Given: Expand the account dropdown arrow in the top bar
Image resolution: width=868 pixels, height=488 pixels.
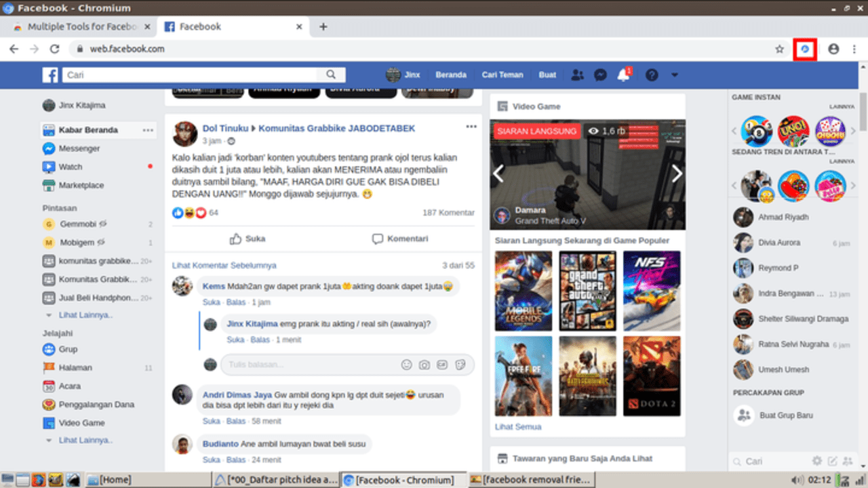Looking at the screenshot, I should (674, 75).
